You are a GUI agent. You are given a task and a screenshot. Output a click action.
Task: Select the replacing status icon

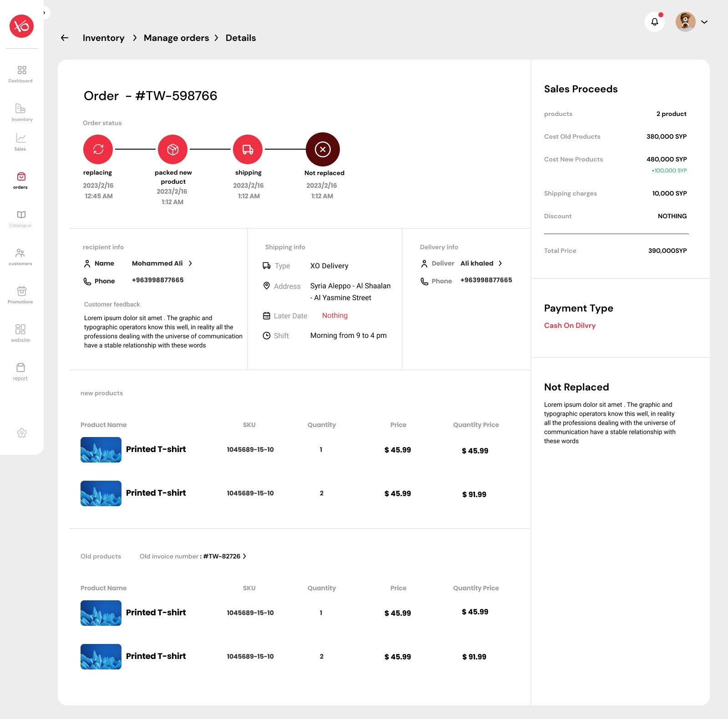tap(98, 149)
